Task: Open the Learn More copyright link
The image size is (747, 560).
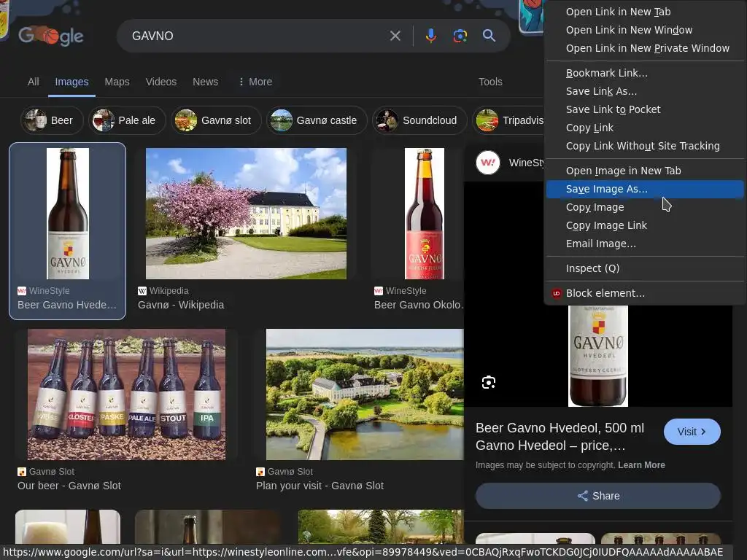Action: tap(641, 465)
